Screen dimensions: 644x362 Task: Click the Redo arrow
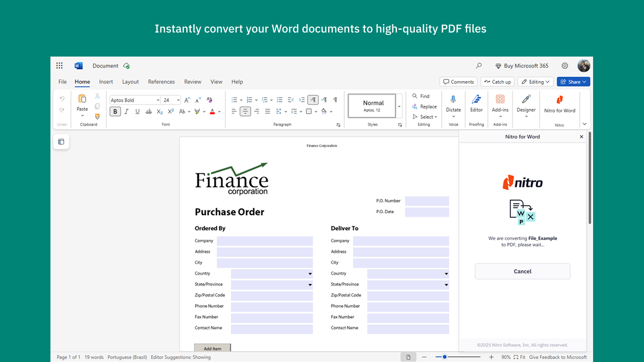pyautogui.click(x=62, y=110)
